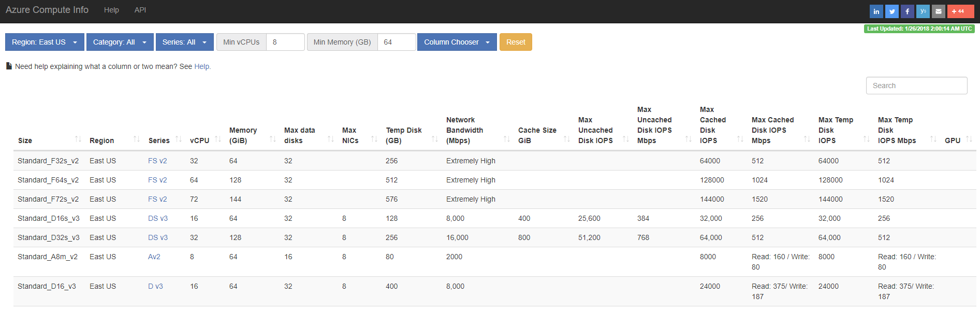
Task: Open DS v3 link for Standard_D32s_v3
Action: tap(158, 237)
